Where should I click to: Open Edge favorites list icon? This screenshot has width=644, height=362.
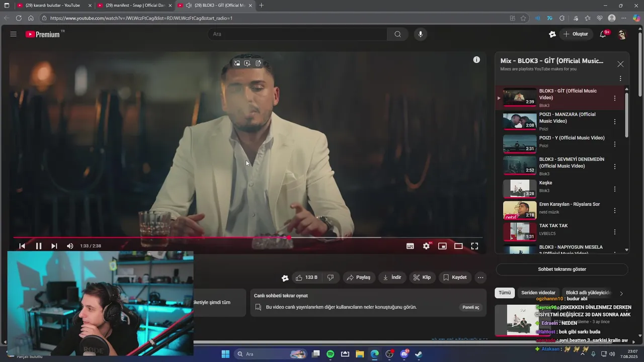[x=587, y=18]
